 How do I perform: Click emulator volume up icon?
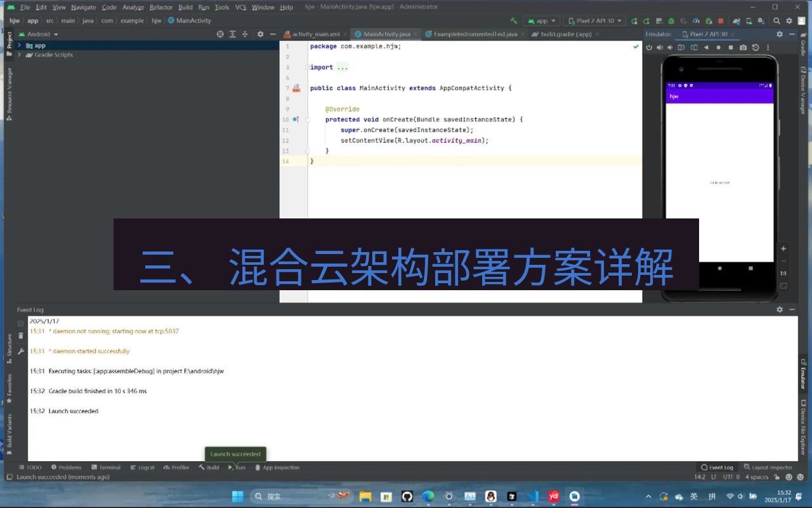(660, 47)
